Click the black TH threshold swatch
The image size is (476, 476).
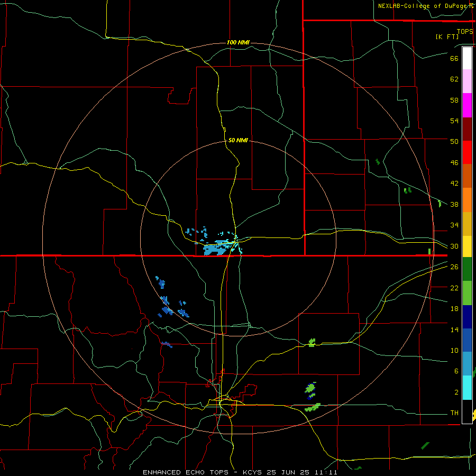click(467, 411)
